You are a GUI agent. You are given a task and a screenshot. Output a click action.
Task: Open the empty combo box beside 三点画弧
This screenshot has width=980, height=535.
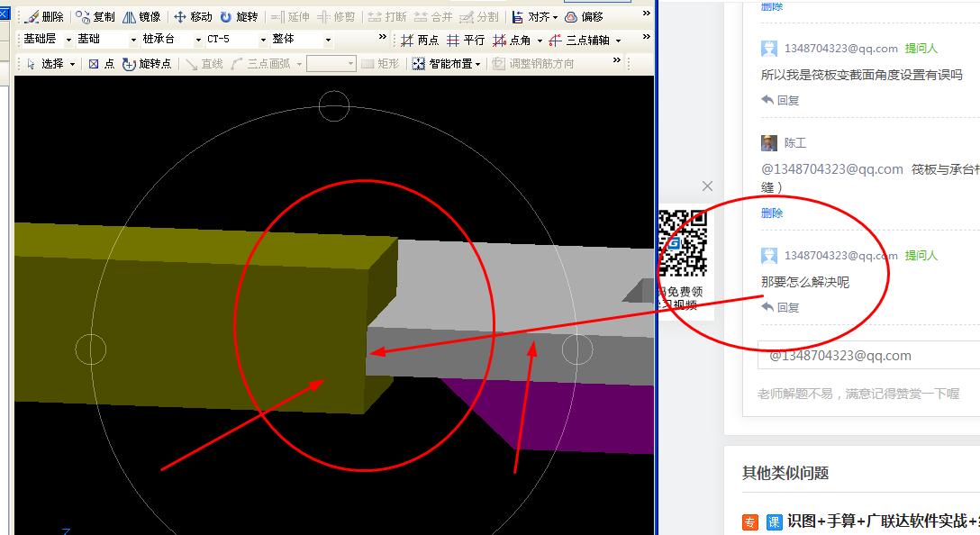click(x=331, y=64)
